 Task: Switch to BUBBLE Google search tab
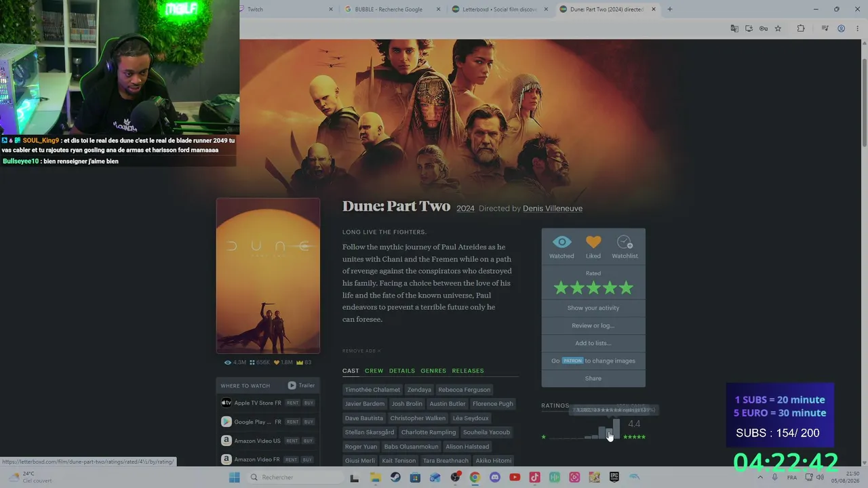click(393, 9)
